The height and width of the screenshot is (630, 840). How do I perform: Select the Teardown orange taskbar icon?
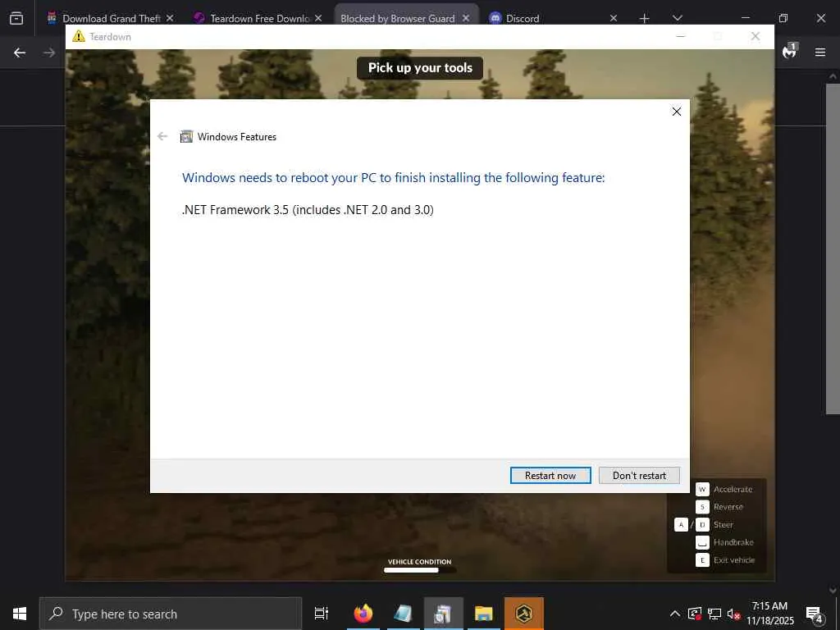click(524, 614)
